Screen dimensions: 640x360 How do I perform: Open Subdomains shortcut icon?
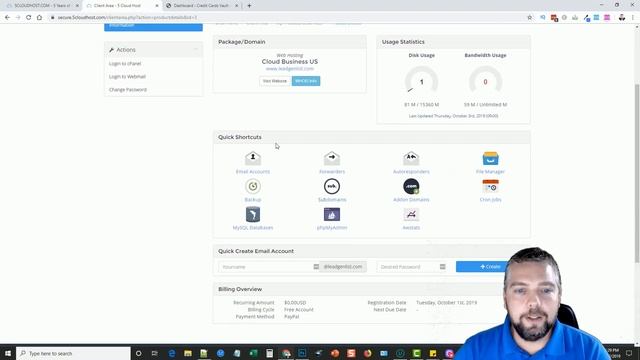(332, 186)
